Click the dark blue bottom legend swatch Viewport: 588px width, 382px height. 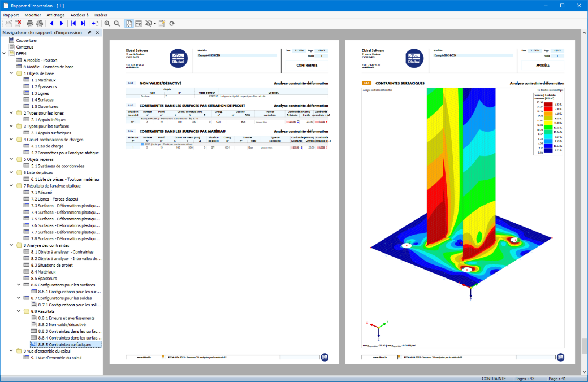[548, 150]
